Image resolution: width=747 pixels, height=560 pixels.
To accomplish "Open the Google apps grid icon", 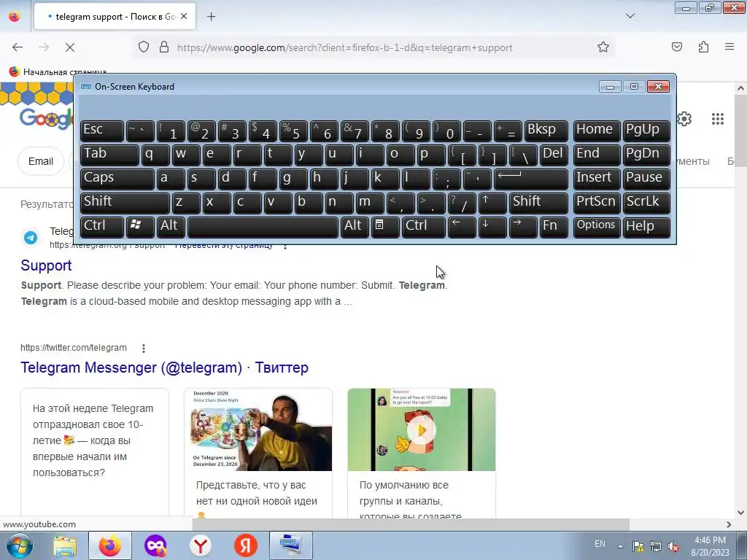I will point(718,119).
